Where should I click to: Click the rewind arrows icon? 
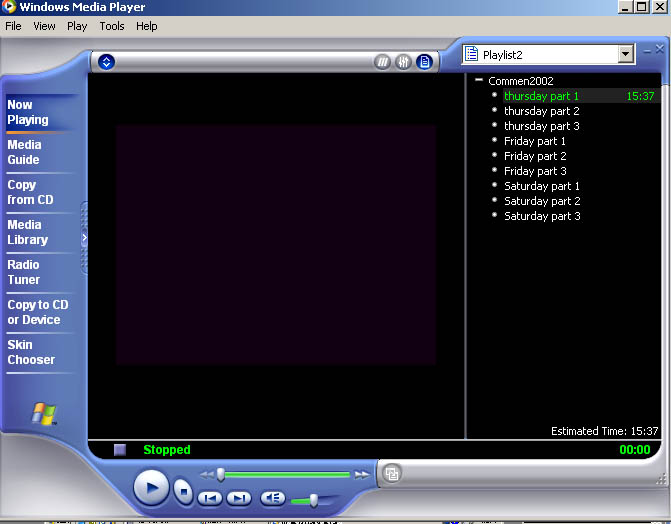(x=206, y=474)
